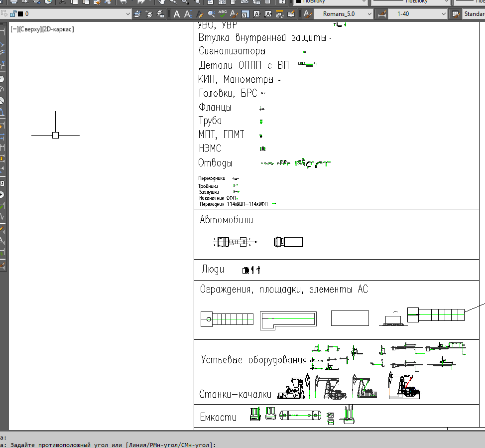Click empty rectangle block under Ограждения

tap(350, 318)
